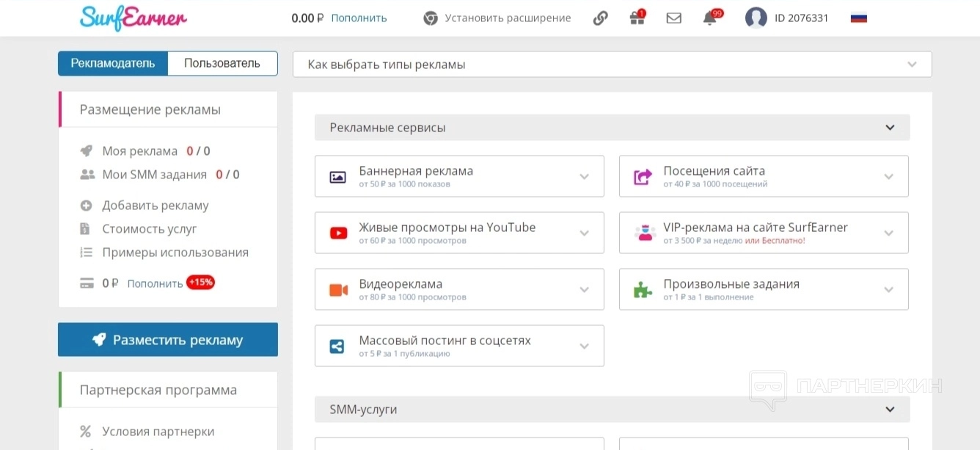Click the Chrome extension icon
Screen dimensions: 980x450
[431, 18]
